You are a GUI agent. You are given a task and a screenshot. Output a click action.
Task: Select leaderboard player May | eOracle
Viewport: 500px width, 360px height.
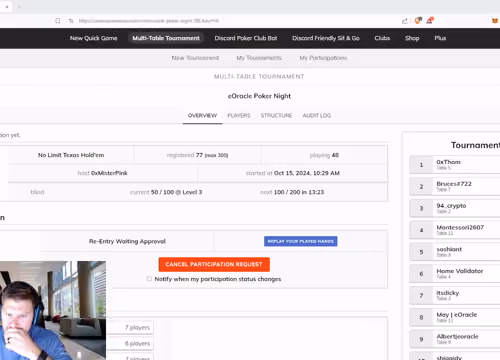(455, 317)
